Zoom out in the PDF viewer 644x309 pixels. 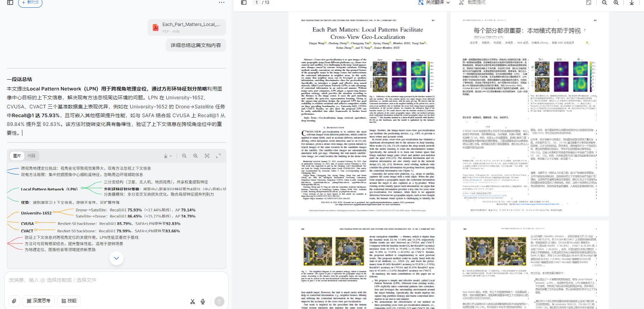coord(604,2)
